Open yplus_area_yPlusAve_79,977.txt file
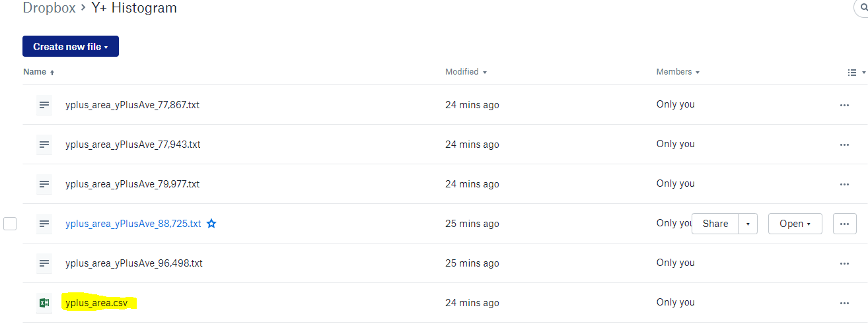 tap(132, 184)
